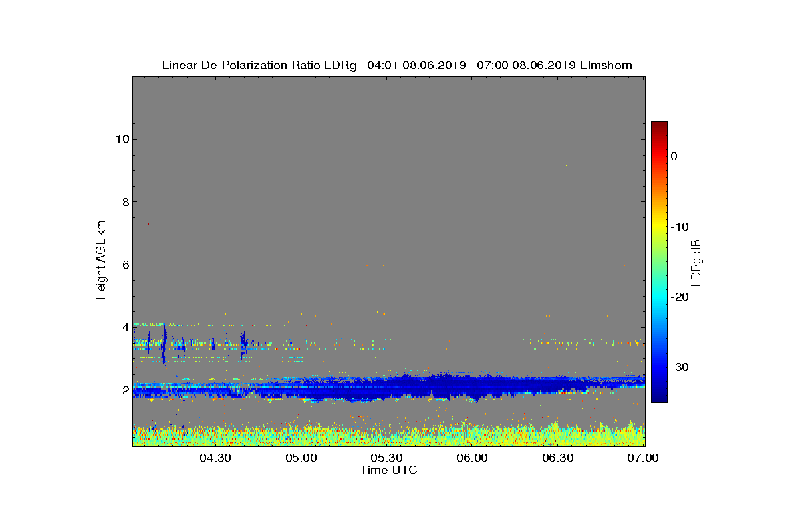Click the 4 km height tick label
798x532 pixels.
125,327
